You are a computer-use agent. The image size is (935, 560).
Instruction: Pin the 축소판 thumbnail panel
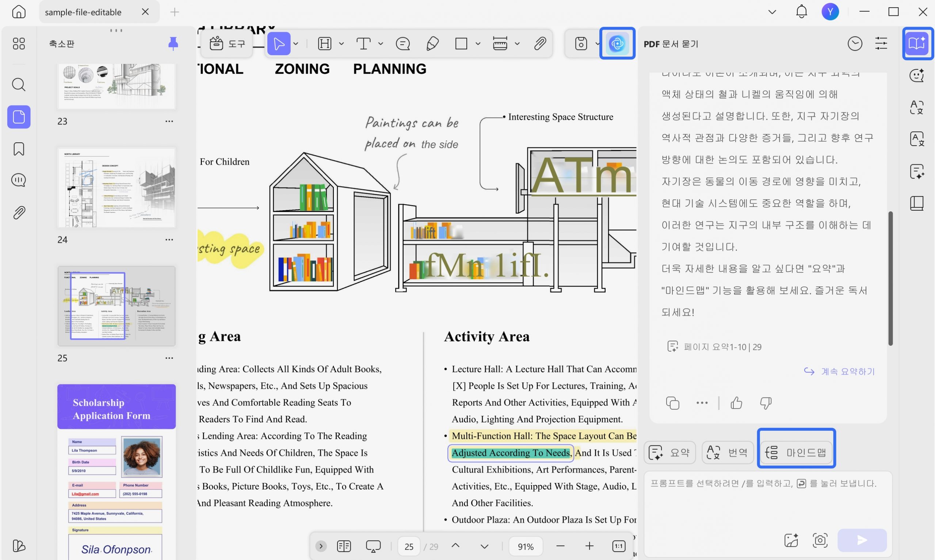(x=173, y=44)
